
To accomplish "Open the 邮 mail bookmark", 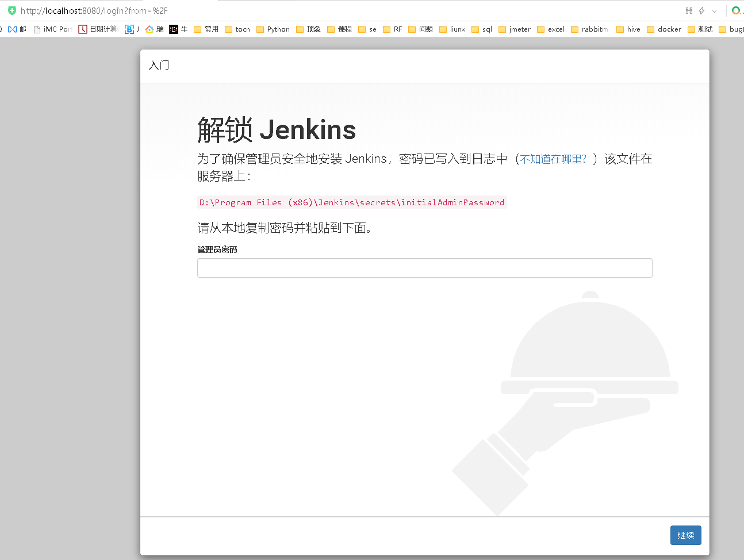I will 17,29.
